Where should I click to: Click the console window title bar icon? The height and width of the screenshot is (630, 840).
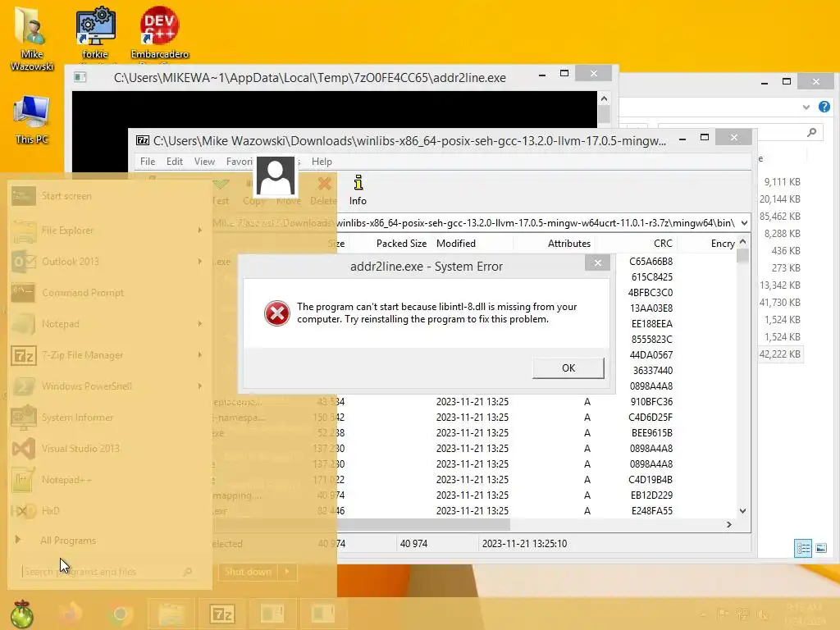click(x=80, y=77)
